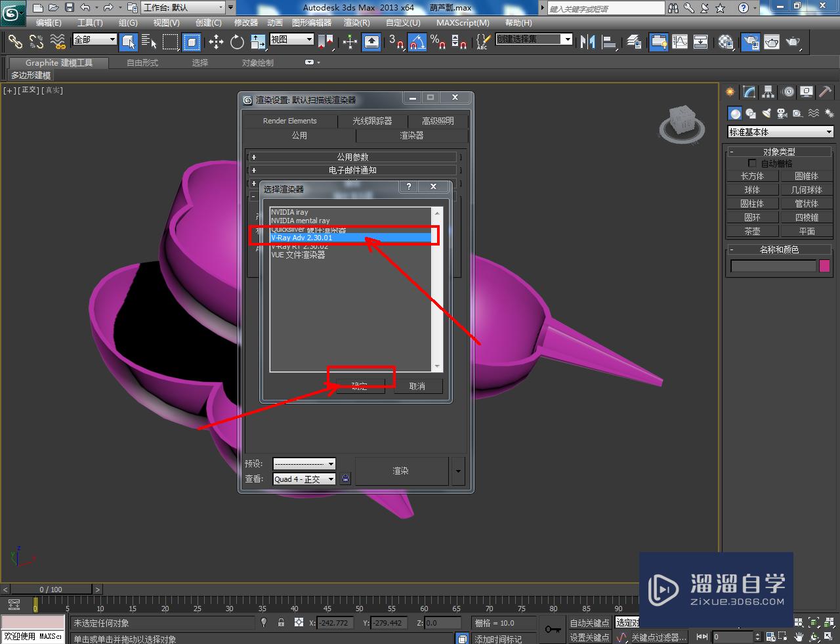Image resolution: width=840 pixels, height=644 pixels.
Task: Activate the Select and Move tool
Action: click(x=216, y=42)
